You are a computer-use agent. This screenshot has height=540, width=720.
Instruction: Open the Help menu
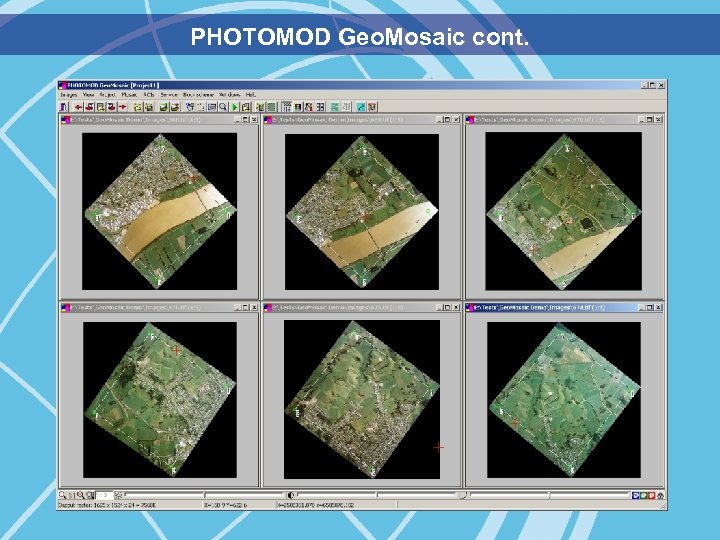[250, 95]
